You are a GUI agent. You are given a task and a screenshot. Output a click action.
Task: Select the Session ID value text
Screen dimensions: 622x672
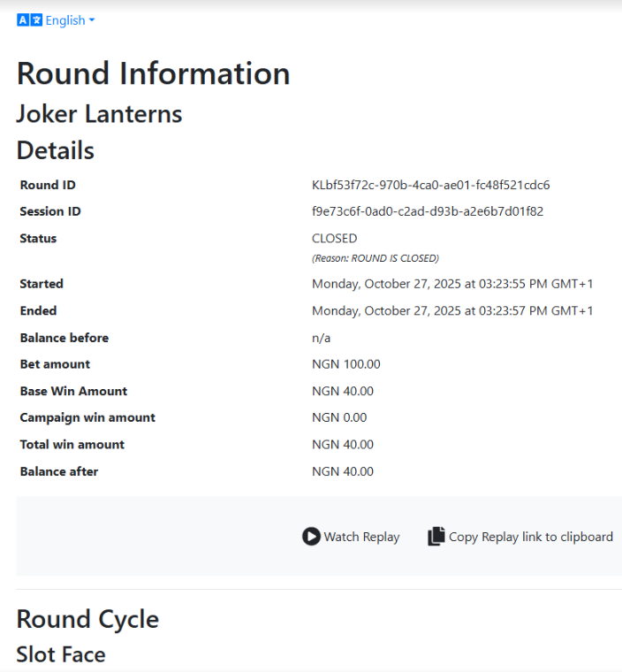[x=427, y=211]
